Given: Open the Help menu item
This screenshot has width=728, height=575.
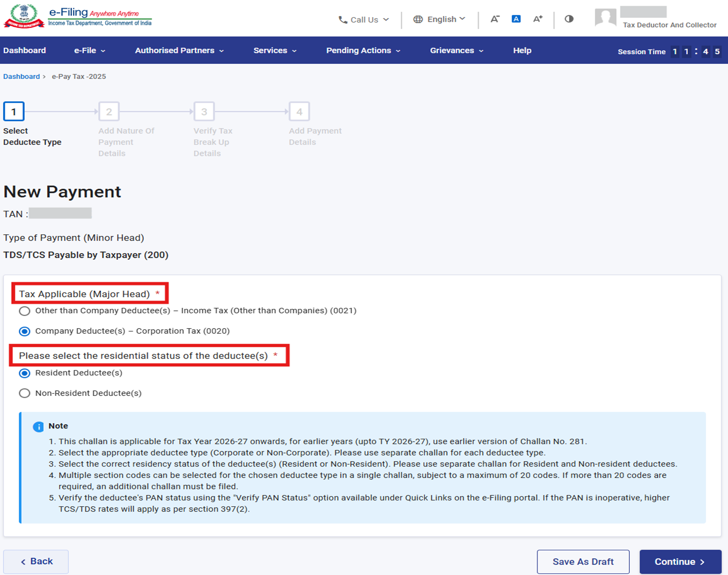Looking at the screenshot, I should pos(522,50).
